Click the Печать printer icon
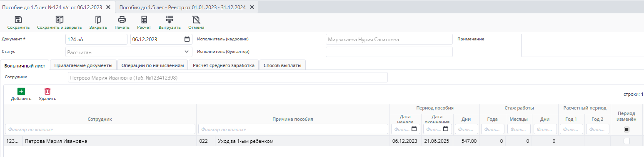Screen dimensions: 644x157 122,20
